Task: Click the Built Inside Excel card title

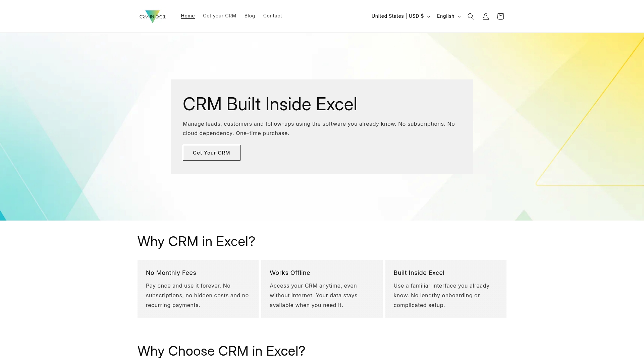Action: point(419,273)
